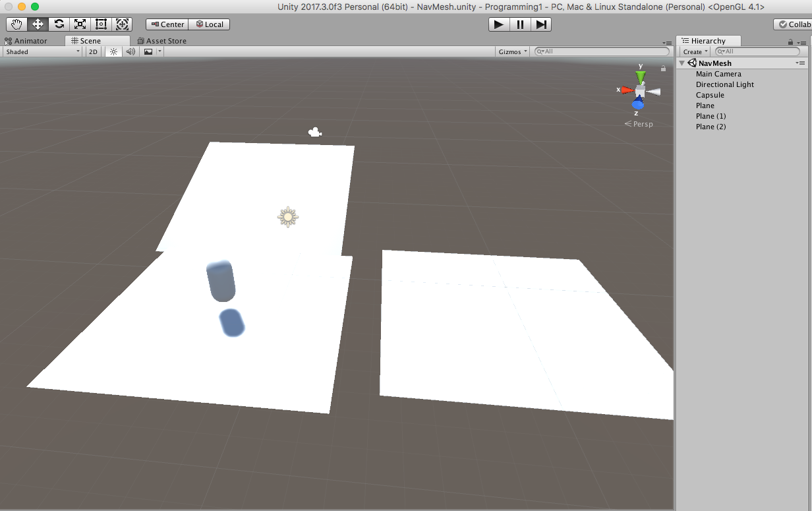Screen dimensions: 812x511
Task: Open the Shaded draw mode dropdown
Action: (42, 51)
